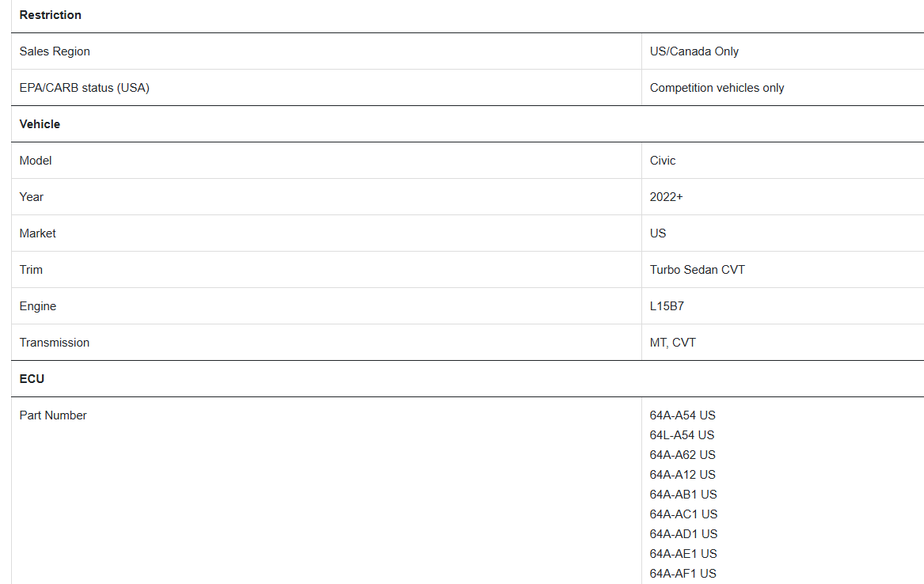
Task: Select part number 64L-A54 US
Action: click(x=682, y=435)
